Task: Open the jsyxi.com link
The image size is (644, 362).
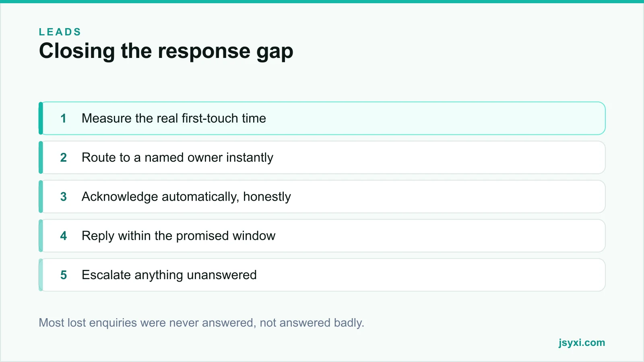Action: (x=582, y=343)
